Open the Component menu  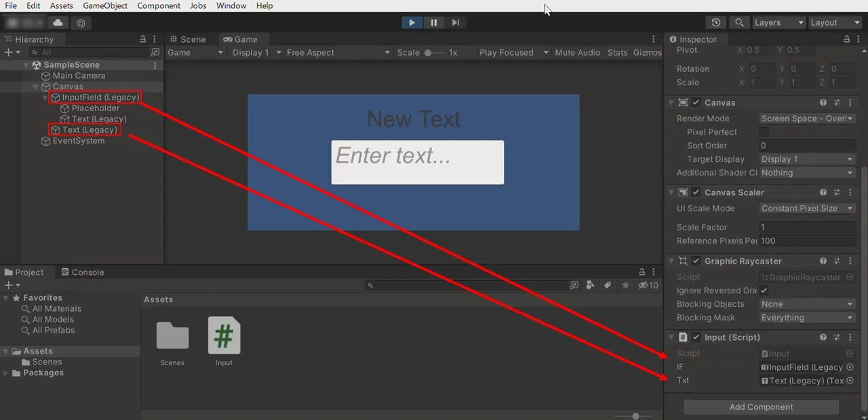159,5
